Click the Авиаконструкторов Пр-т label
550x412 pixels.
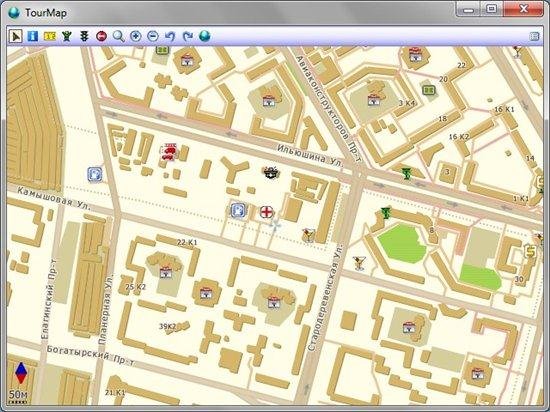(328, 109)
